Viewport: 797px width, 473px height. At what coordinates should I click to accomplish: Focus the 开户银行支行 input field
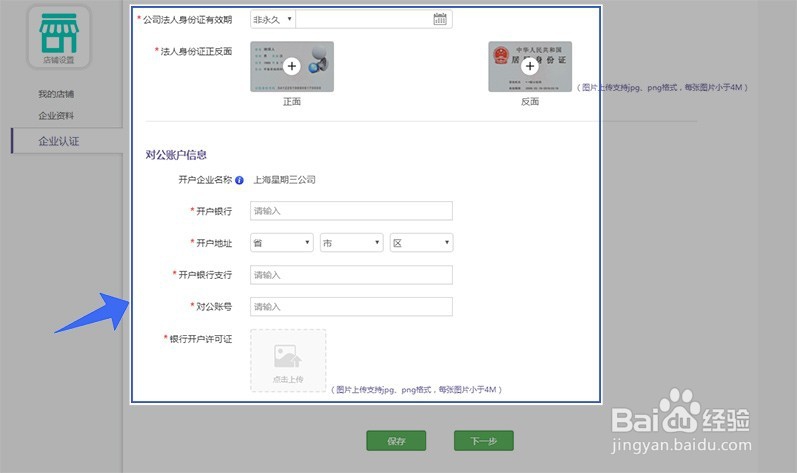(x=351, y=275)
